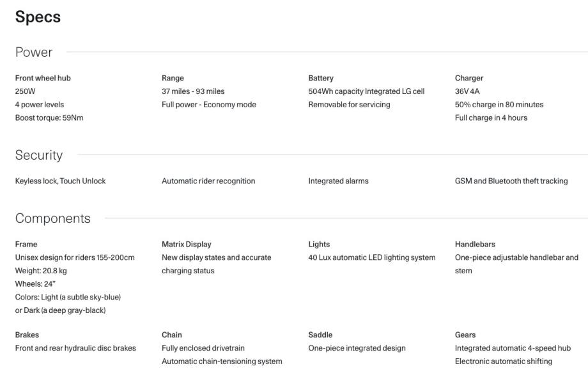
Task: Click the Battery spec title
Action: coord(321,79)
